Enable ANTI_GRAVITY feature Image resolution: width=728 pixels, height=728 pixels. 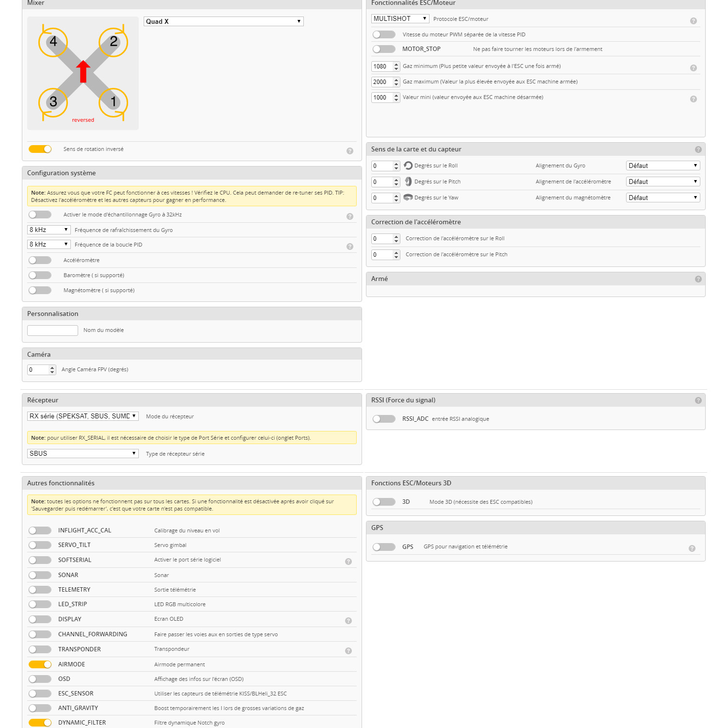[40, 708]
